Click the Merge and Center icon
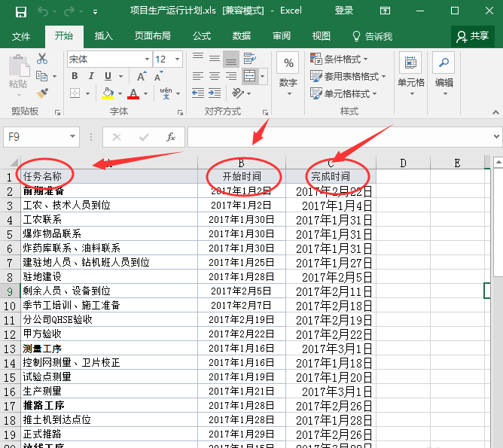Image resolution: width=503 pixels, height=448 pixels. coord(250,76)
